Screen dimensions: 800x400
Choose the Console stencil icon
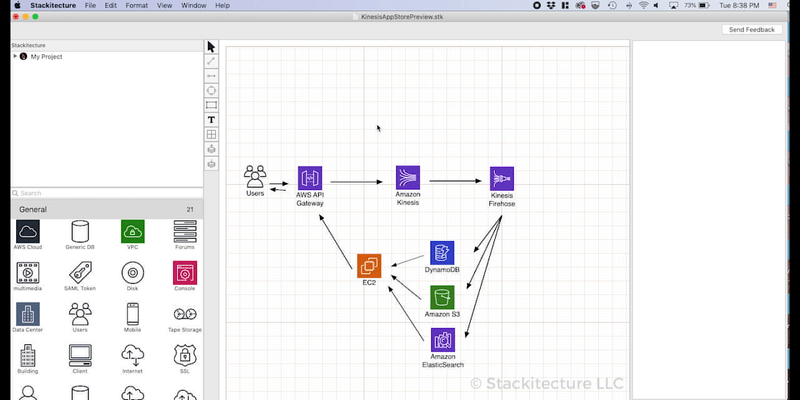click(x=185, y=272)
